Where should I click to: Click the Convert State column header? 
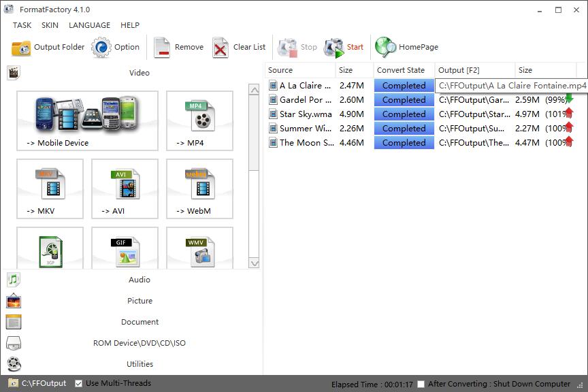(400, 70)
